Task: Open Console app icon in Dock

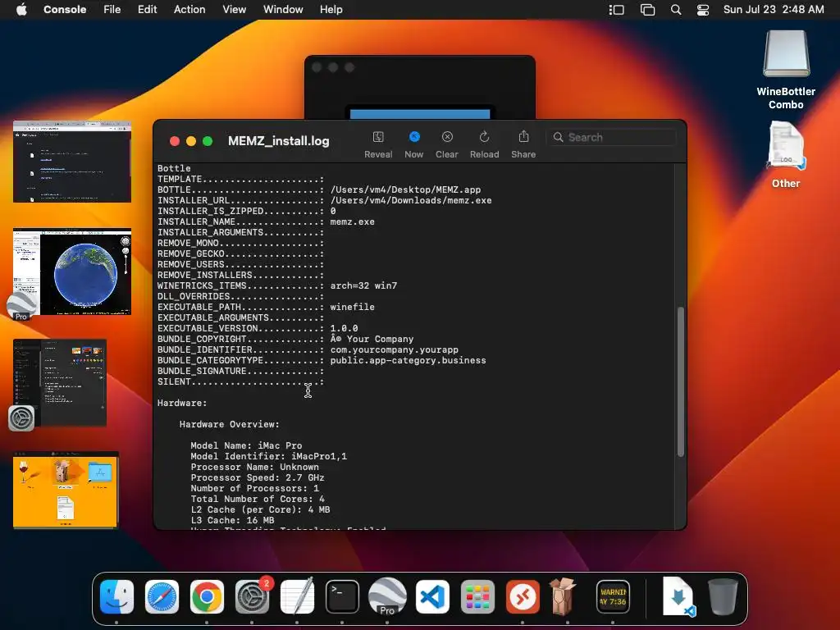Action: (613, 596)
